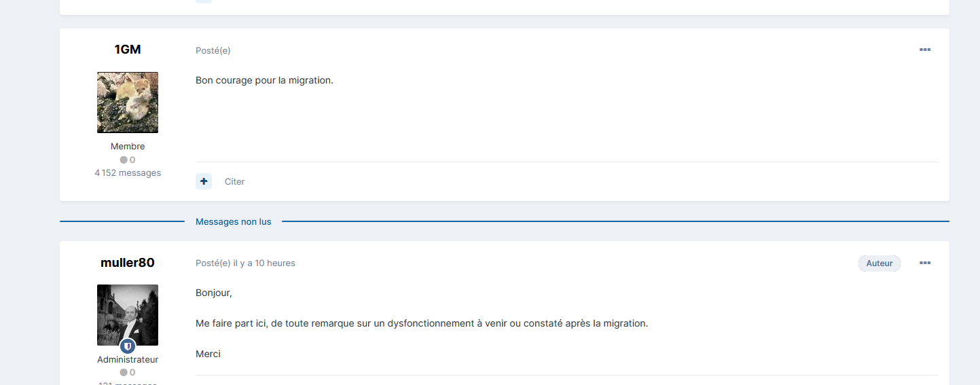Click the reputation dot icon under muller80
980x385 pixels.
(x=124, y=373)
